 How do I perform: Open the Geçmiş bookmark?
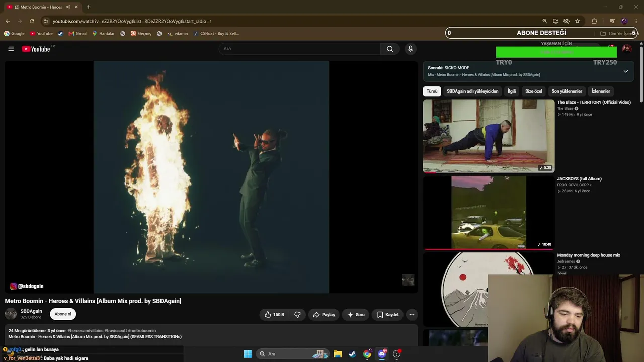pos(141,34)
